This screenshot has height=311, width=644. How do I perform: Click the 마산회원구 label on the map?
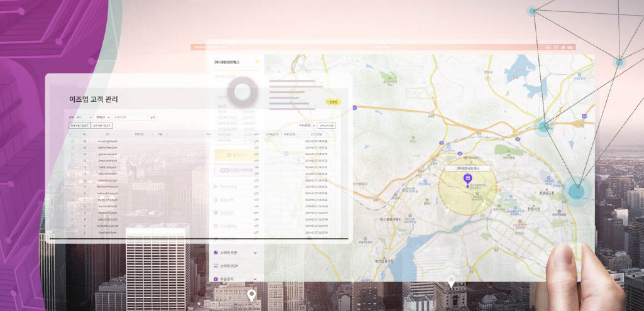point(360,184)
